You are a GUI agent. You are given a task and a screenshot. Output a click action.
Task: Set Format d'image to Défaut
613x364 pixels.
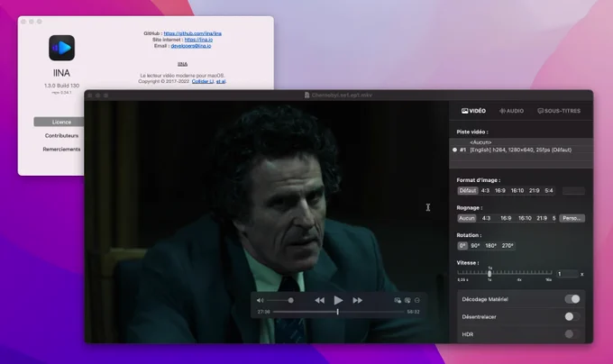tap(468, 191)
